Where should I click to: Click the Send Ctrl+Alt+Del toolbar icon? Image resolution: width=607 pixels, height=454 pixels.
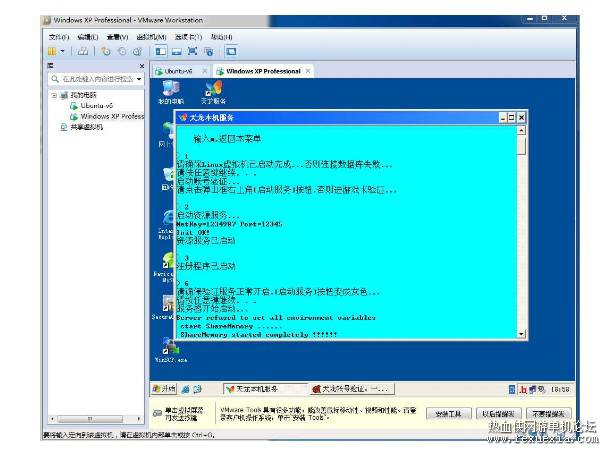tap(83, 51)
